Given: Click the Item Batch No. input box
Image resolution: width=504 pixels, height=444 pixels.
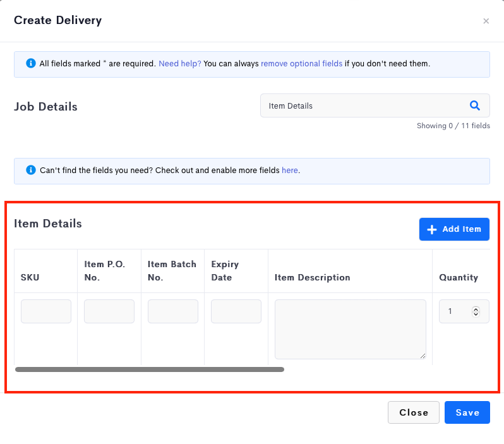Looking at the screenshot, I should tap(173, 311).
